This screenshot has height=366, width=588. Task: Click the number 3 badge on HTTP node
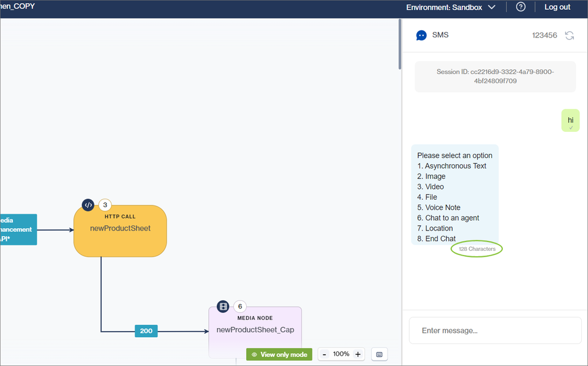105,205
